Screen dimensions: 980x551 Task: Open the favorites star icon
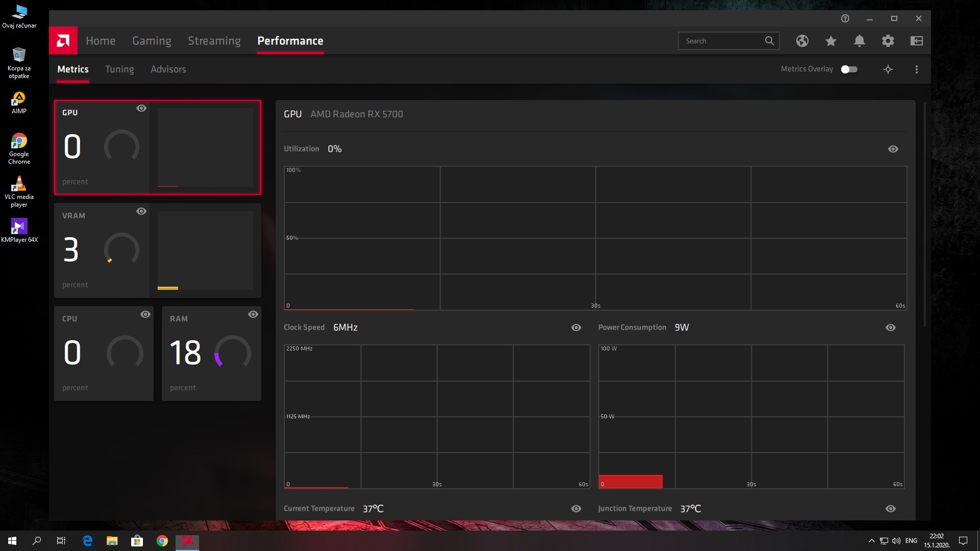pos(830,41)
